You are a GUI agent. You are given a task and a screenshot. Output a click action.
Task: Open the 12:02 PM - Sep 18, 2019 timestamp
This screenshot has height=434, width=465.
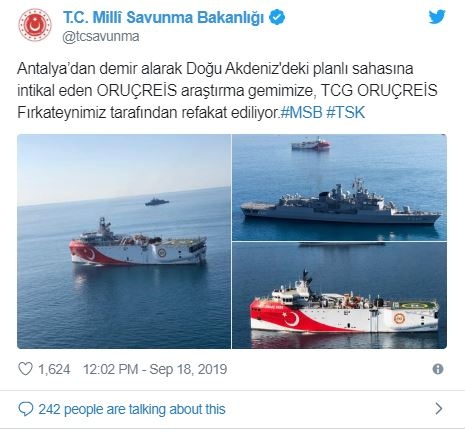pos(155,369)
